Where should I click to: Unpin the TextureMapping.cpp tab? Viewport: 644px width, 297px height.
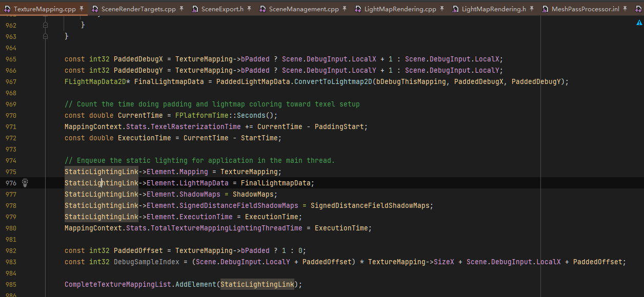pos(82,9)
